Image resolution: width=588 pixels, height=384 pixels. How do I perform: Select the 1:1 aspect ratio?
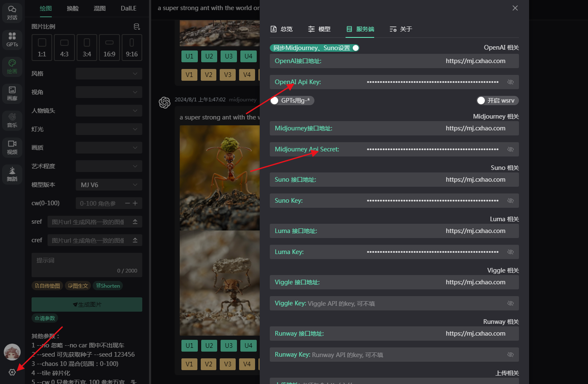coord(42,48)
